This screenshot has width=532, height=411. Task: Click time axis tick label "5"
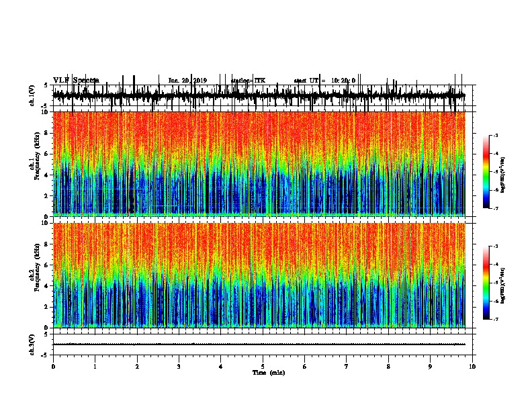pyautogui.click(x=263, y=367)
